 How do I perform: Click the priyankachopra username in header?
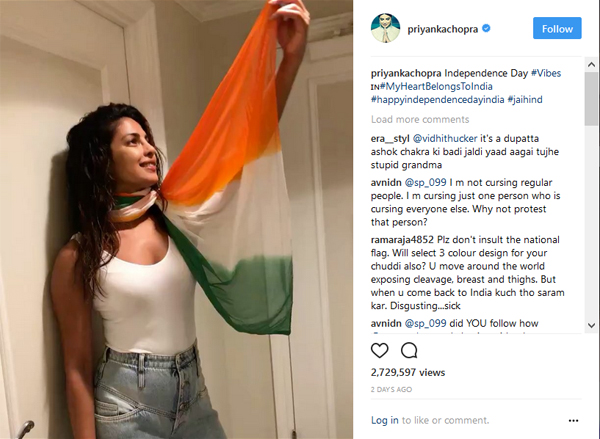tap(443, 29)
